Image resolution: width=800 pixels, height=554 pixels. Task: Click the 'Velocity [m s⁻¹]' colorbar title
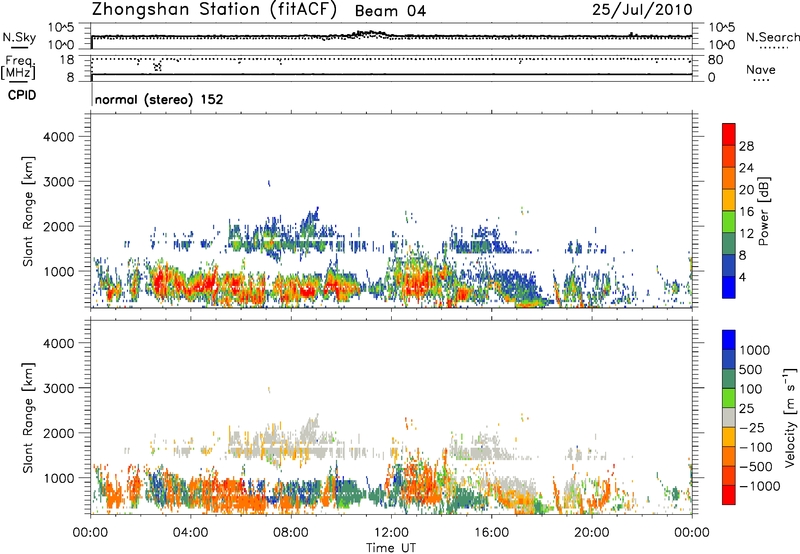pos(790,417)
